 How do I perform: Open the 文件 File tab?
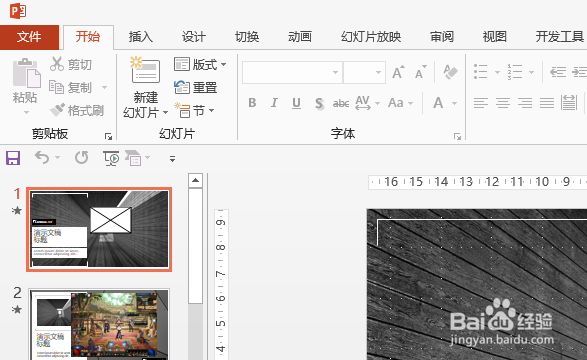click(x=29, y=37)
